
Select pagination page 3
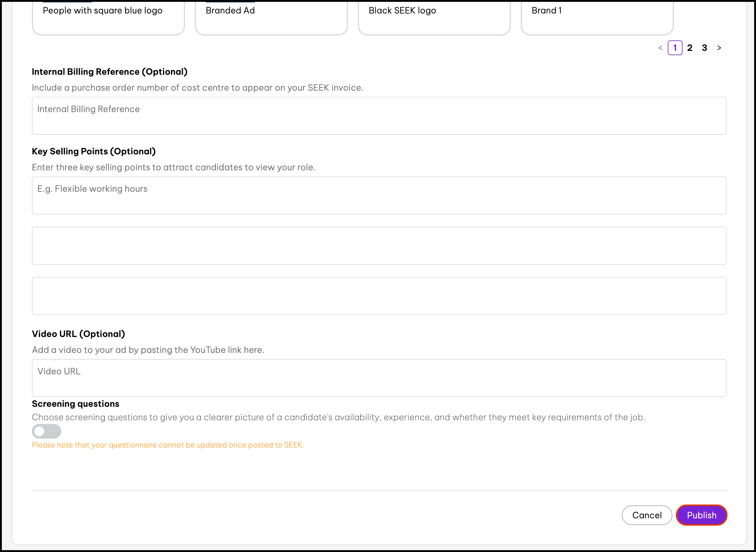(704, 48)
